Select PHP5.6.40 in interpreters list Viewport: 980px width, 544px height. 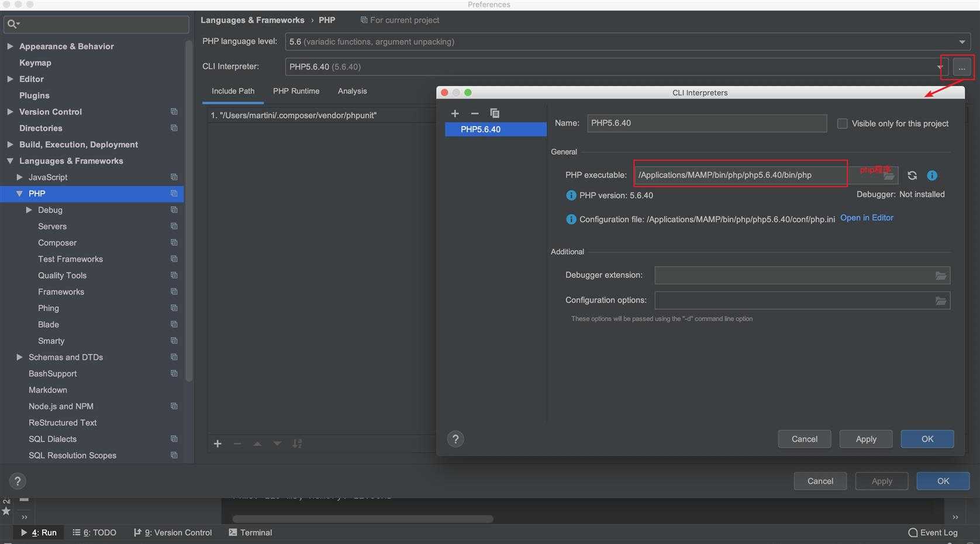(x=496, y=129)
